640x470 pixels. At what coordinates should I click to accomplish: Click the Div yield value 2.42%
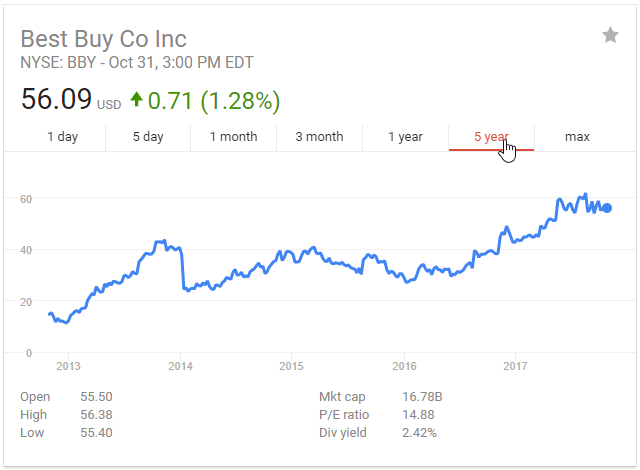(x=419, y=432)
